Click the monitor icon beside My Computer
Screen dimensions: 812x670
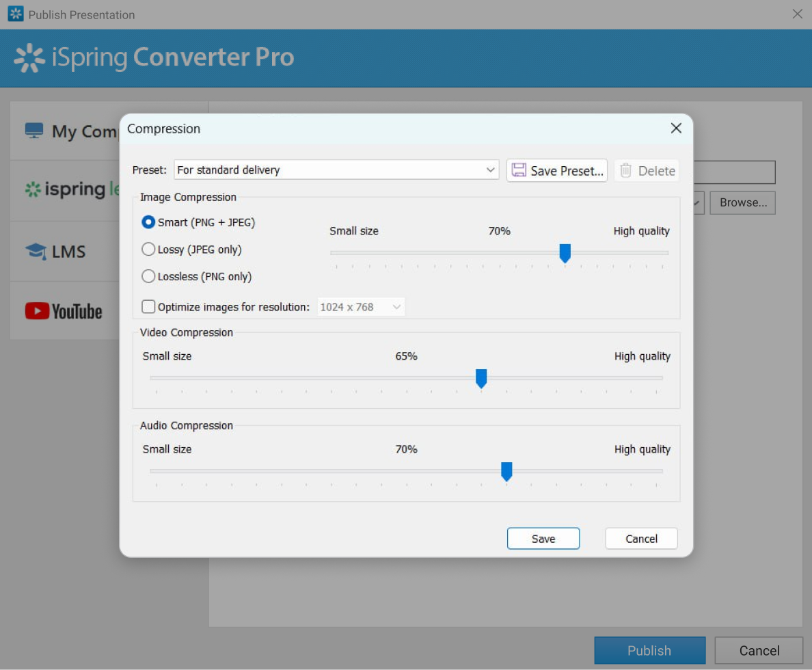34,130
